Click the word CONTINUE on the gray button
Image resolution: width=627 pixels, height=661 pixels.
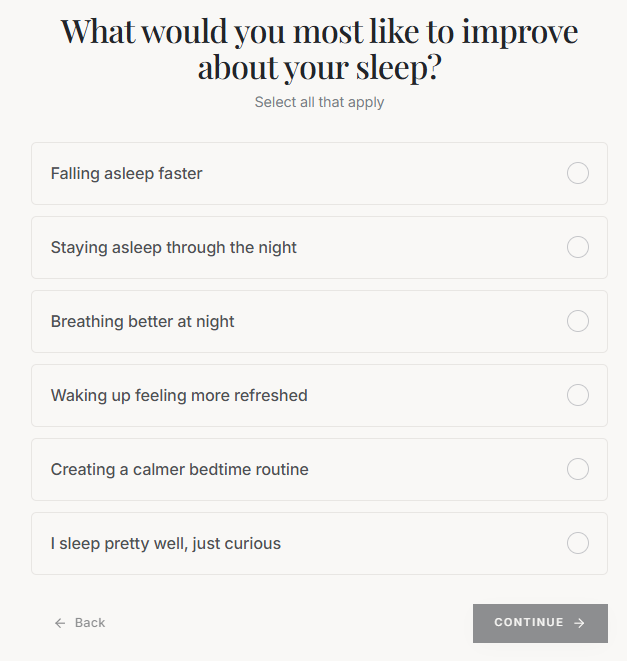(529, 623)
